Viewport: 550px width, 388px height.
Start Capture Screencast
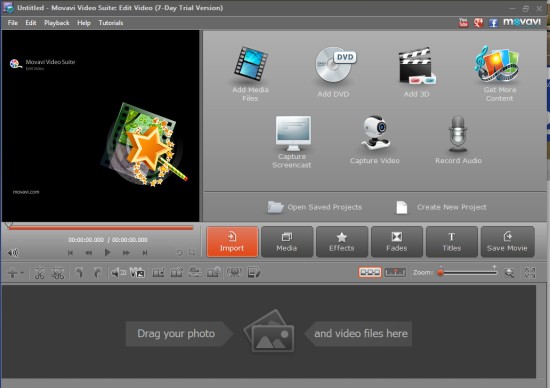(292, 142)
